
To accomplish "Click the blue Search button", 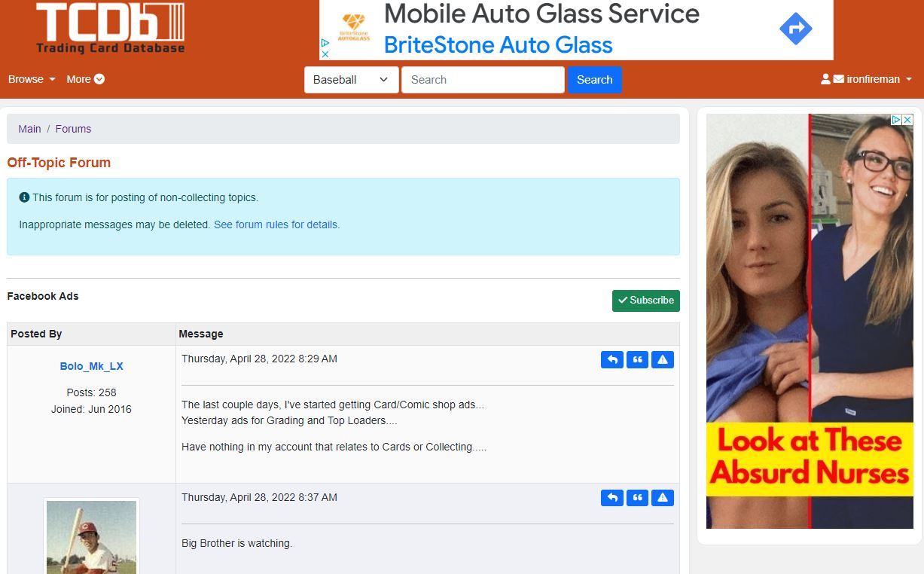I will [595, 80].
